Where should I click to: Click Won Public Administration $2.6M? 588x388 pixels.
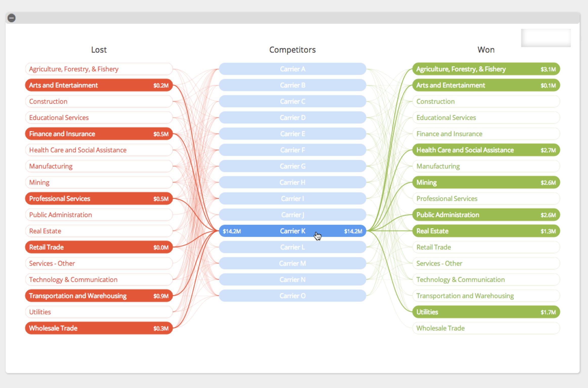pyautogui.click(x=486, y=215)
